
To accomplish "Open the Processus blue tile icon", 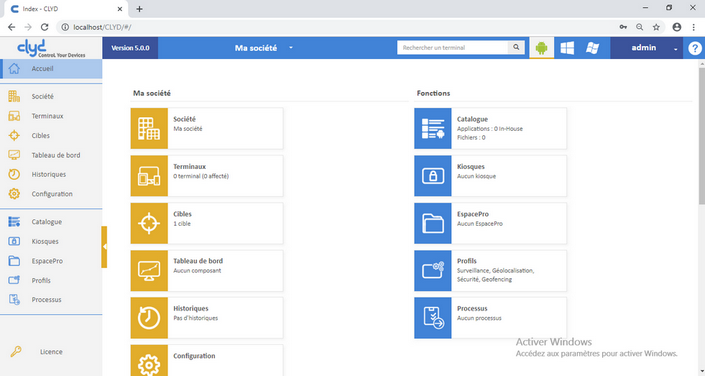I will (433, 318).
